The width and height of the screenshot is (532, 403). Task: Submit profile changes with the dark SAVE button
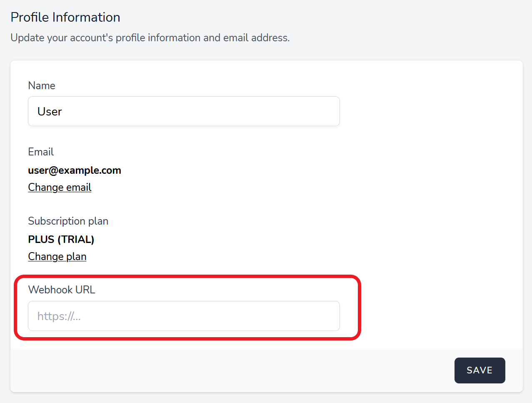coord(480,370)
